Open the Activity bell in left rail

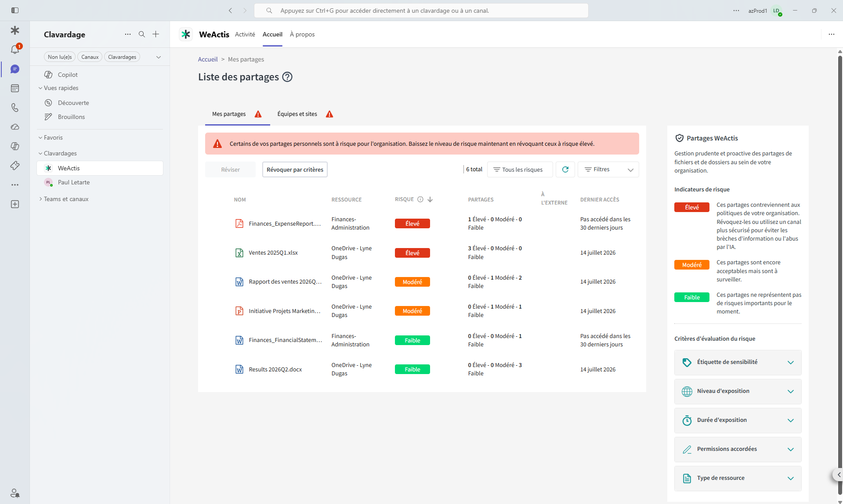click(x=15, y=50)
